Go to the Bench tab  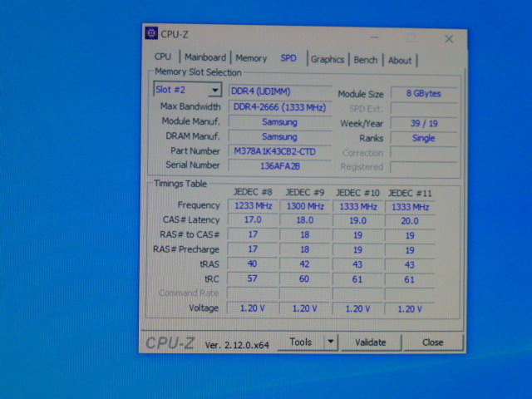point(366,60)
